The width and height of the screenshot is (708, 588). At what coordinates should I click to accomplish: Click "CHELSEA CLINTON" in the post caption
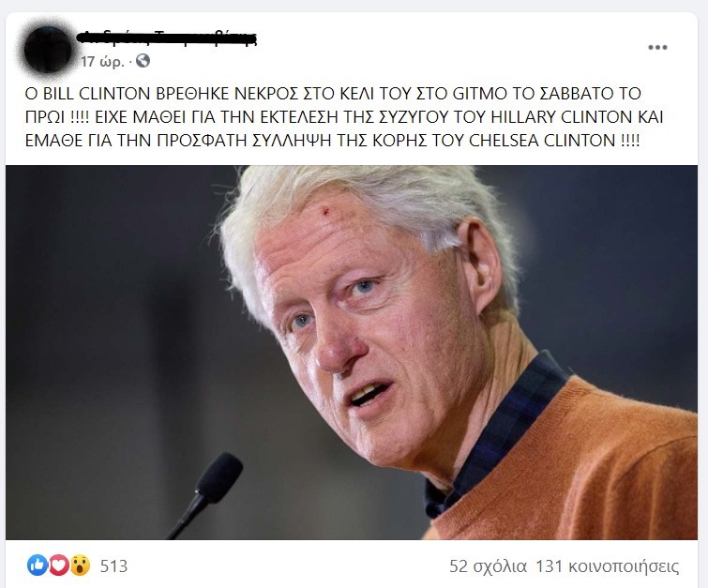542,141
